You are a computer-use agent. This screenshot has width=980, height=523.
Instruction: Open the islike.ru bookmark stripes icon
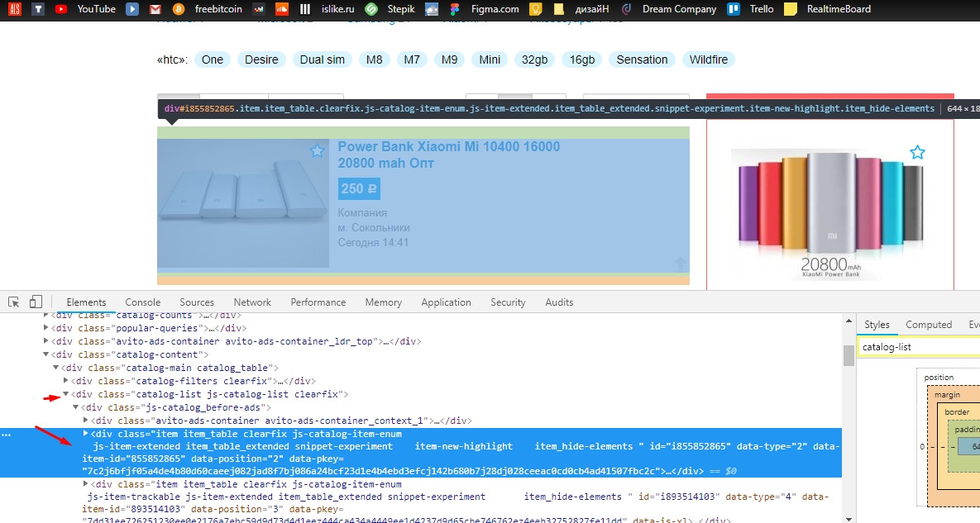(305, 9)
